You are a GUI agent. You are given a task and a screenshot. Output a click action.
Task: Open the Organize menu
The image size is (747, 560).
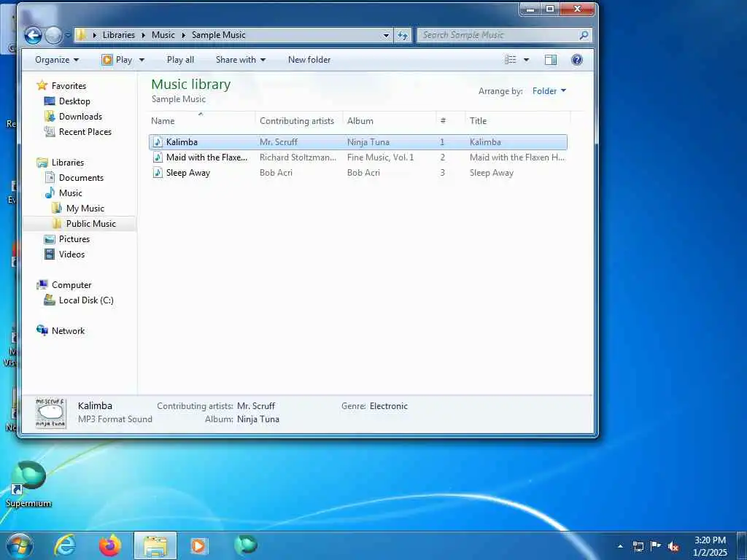coord(57,60)
